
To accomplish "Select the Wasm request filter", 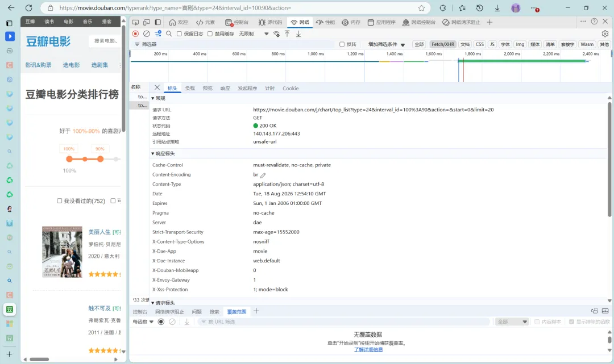I will tap(587, 44).
